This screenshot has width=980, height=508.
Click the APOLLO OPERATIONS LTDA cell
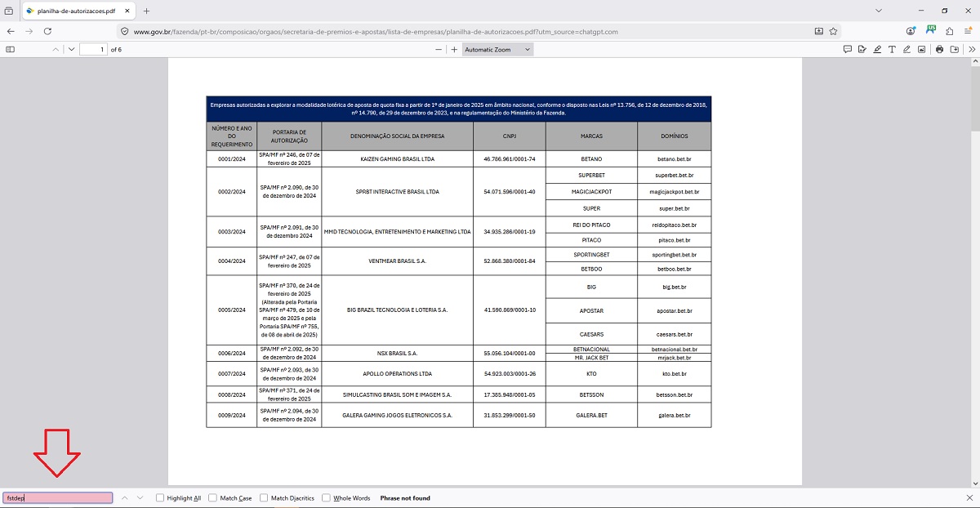pos(398,374)
